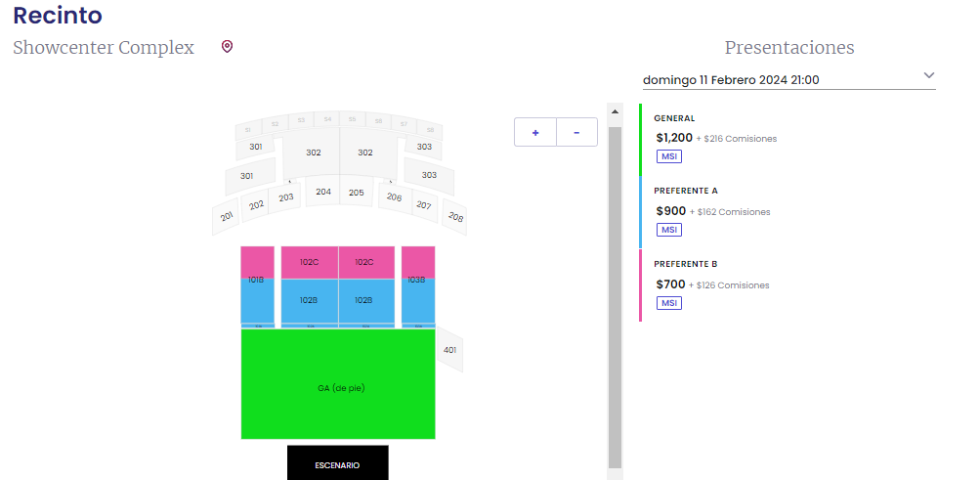Click the scrollbar up arrow

pos(615,111)
